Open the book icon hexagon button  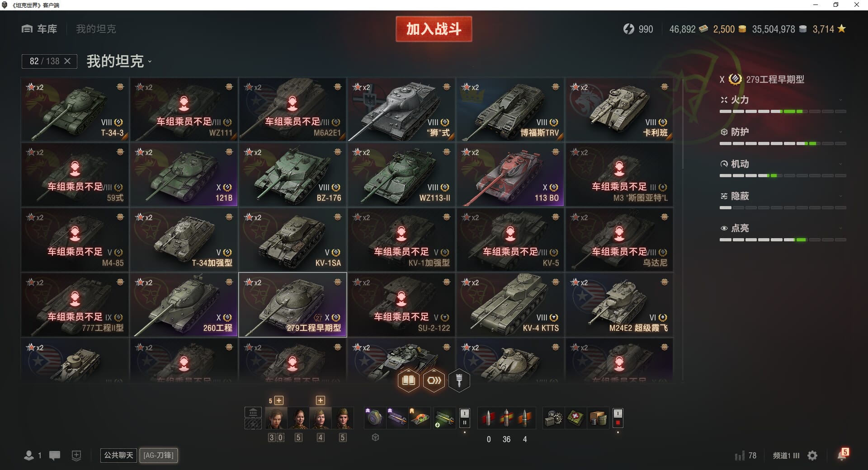[408, 381]
